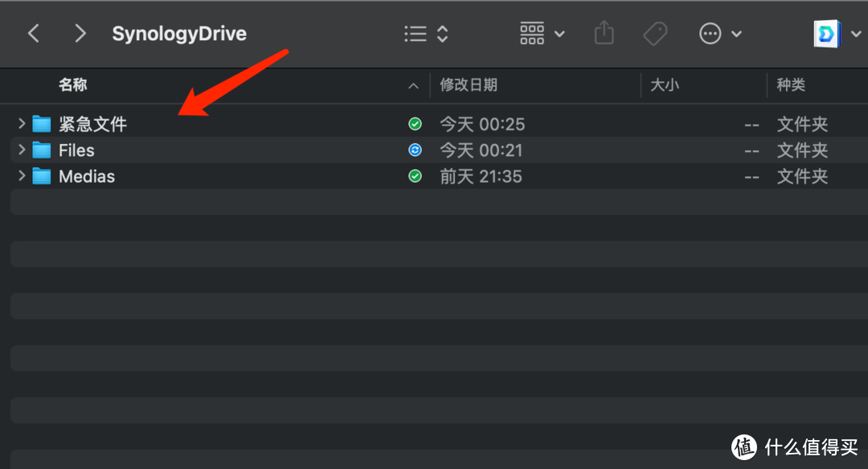868x469 pixels.
Task: Sort by 大小 column header
Action: [665, 84]
